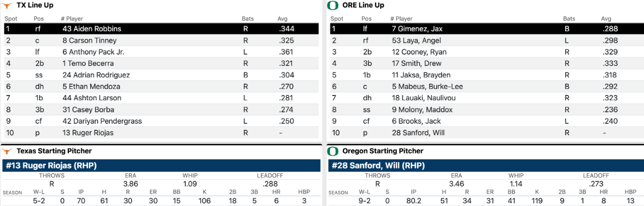Select the Adrian Rodriguez shortstop row
Screen dimensions: 644x206
[161, 75]
